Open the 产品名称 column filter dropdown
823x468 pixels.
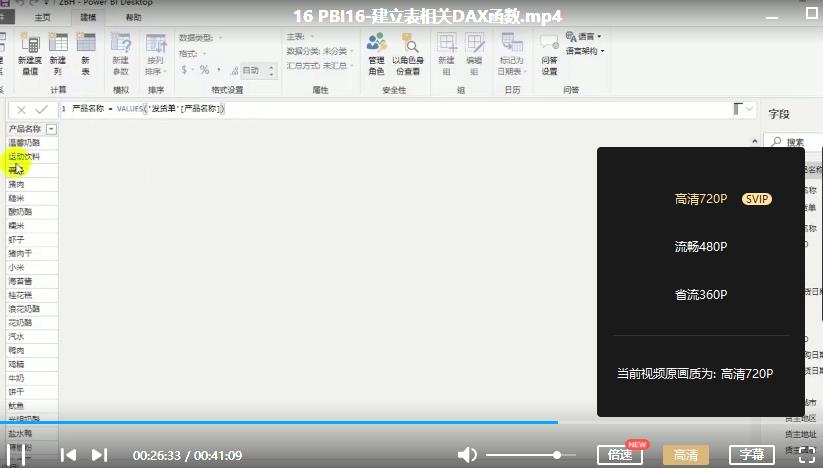tap(51, 129)
